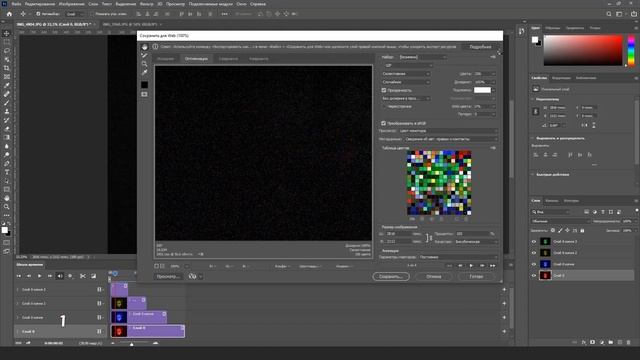Click the vertical hue slider in Color panel
Screen dimensions: 640x360
(x=631, y=50)
